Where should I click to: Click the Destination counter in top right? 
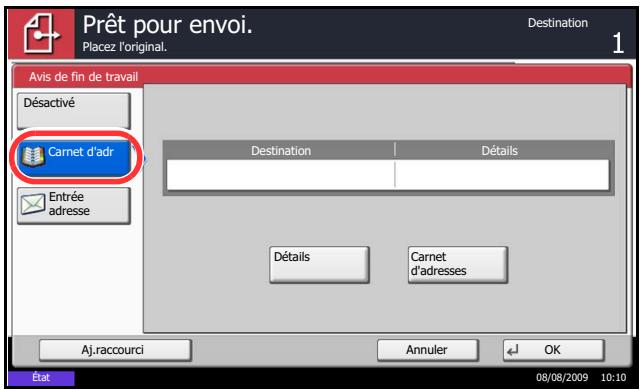tap(576, 35)
